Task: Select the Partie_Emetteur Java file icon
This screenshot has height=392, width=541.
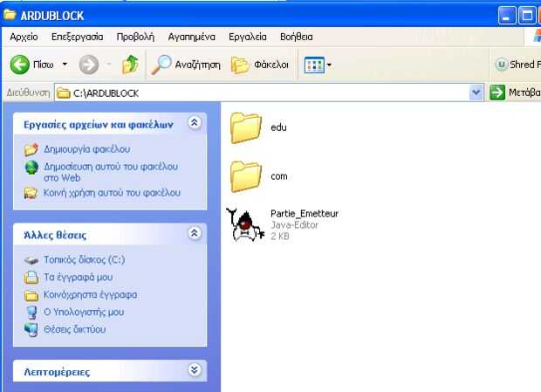Action: [245, 225]
